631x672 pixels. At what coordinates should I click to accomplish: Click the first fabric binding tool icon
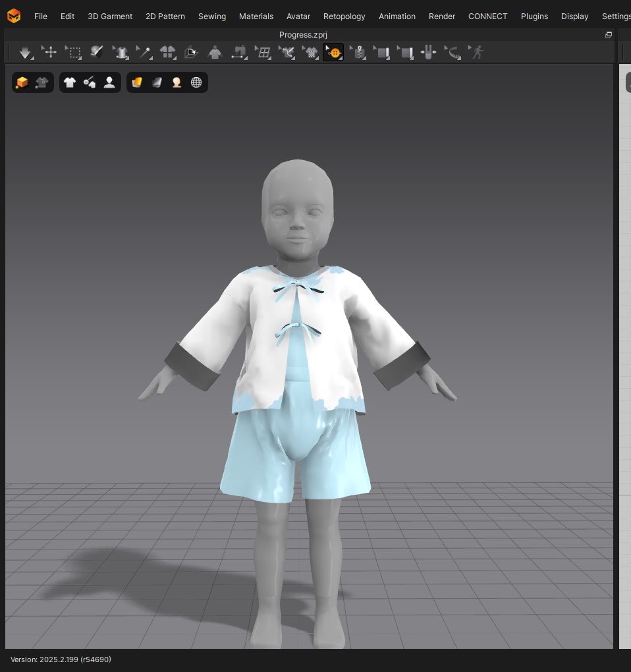click(x=381, y=52)
